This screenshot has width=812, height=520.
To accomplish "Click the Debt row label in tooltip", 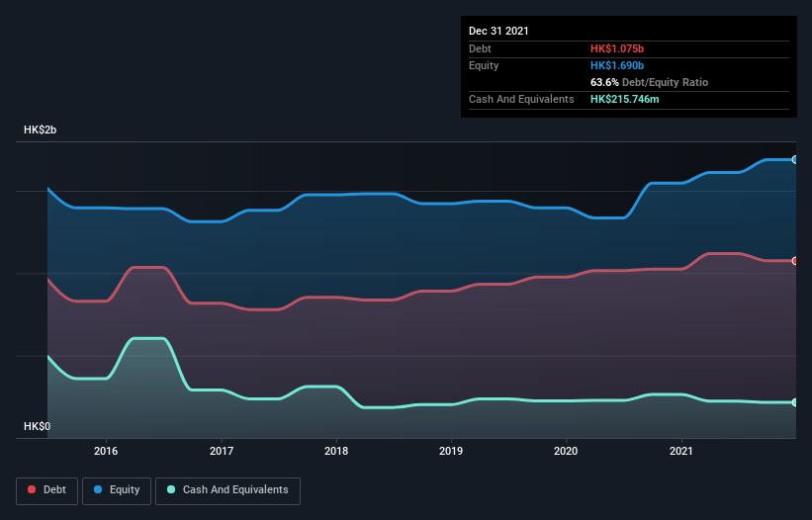I will tap(480, 48).
